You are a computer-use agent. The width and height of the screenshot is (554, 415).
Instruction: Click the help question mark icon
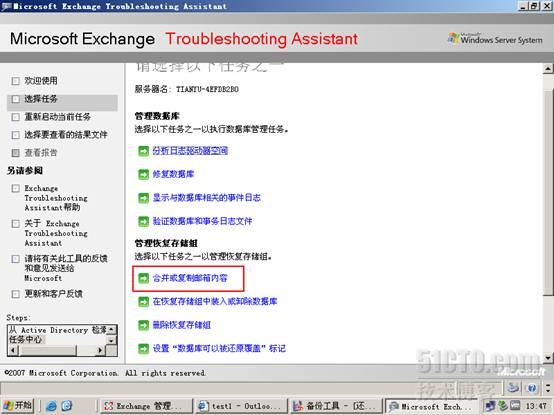coord(532,388)
